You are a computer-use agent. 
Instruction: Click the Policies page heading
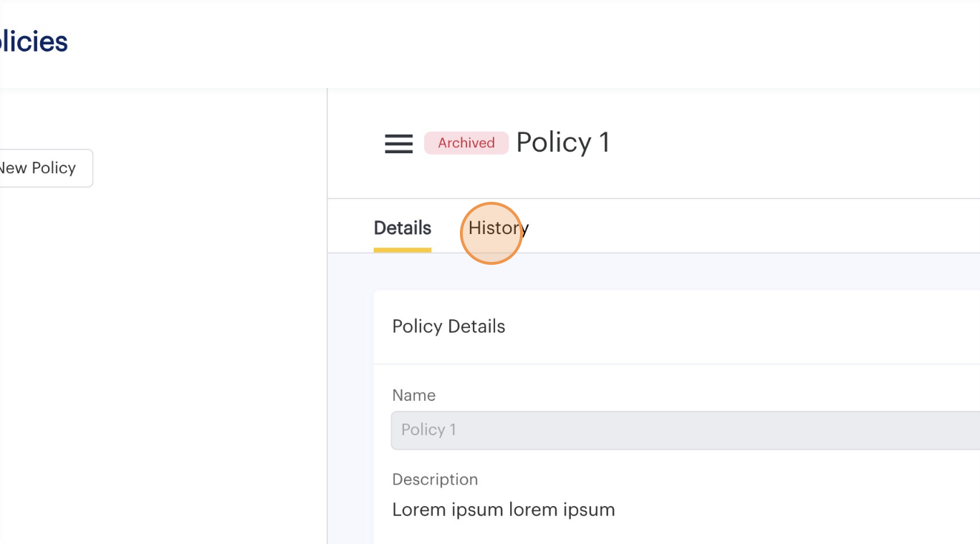click(x=34, y=42)
